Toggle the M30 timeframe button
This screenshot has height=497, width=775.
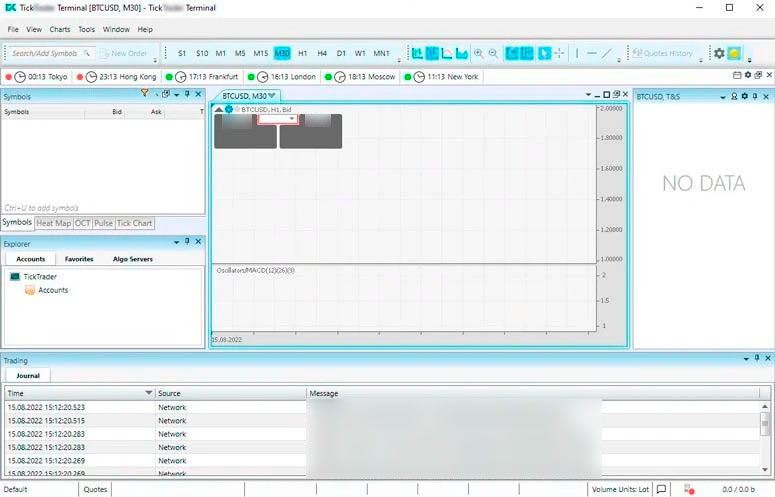[282, 53]
